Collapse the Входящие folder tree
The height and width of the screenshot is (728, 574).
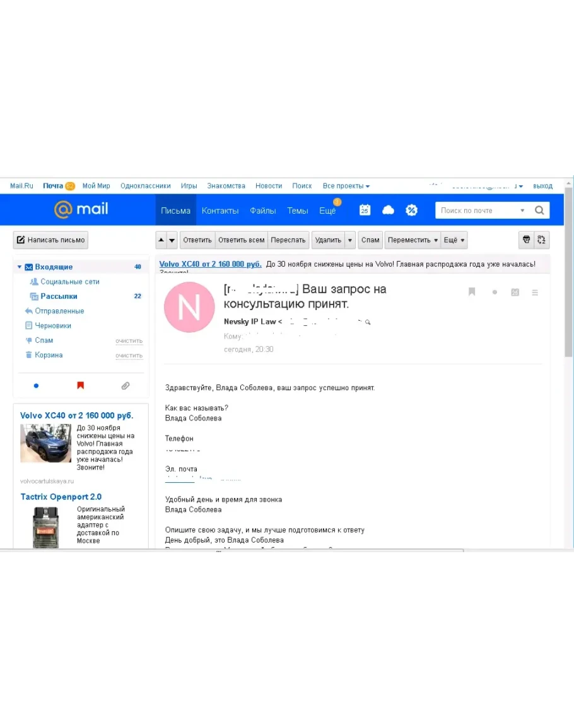click(x=20, y=267)
